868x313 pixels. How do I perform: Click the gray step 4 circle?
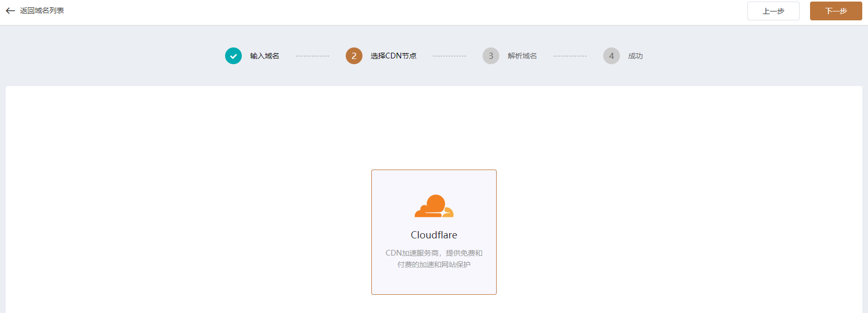[x=612, y=56]
